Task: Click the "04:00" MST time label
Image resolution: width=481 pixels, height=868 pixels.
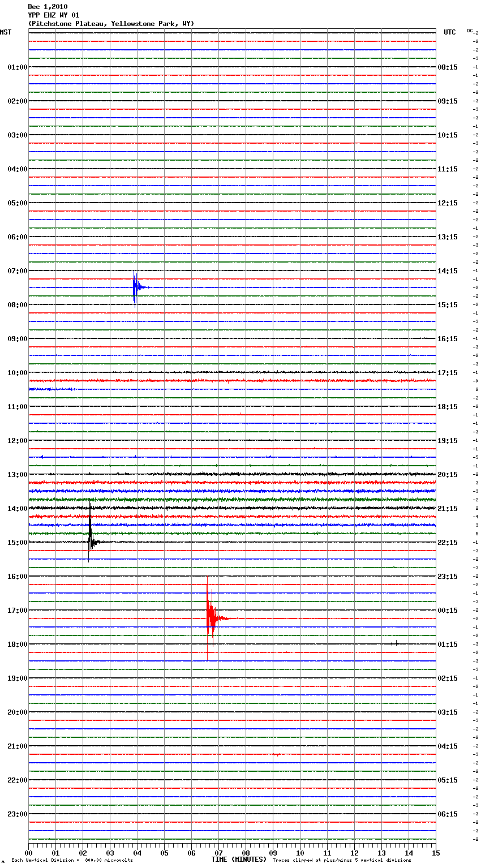Action: (x=17, y=169)
